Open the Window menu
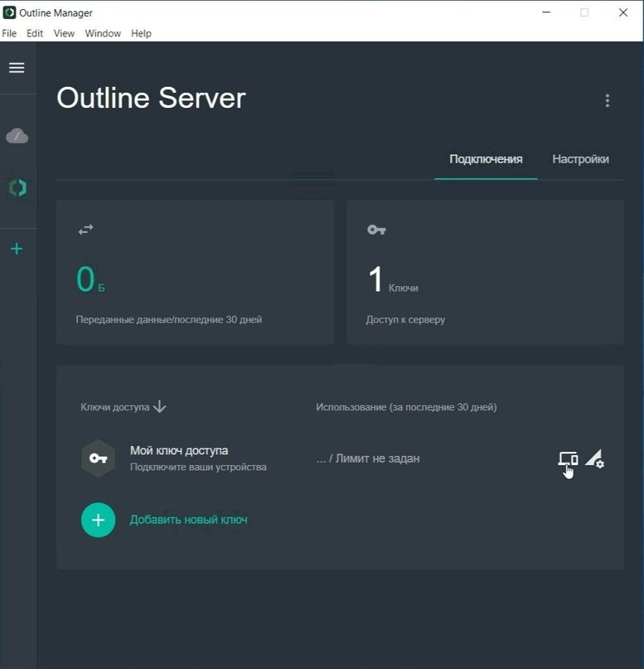The height and width of the screenshot is (669, 644). coord(103,33)
